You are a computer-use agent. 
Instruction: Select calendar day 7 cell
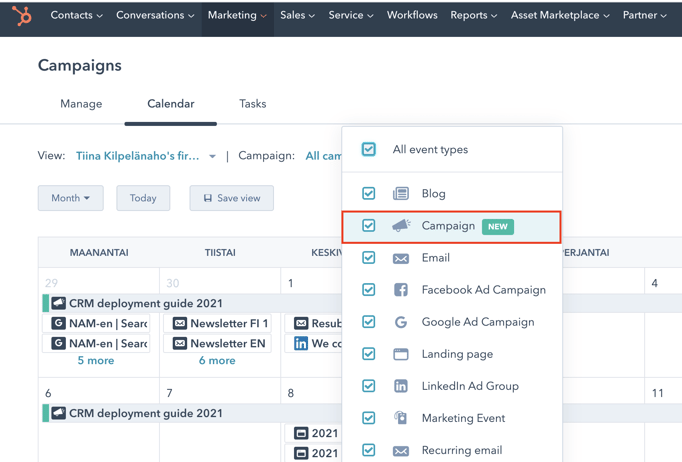click(x=220, y=420)
